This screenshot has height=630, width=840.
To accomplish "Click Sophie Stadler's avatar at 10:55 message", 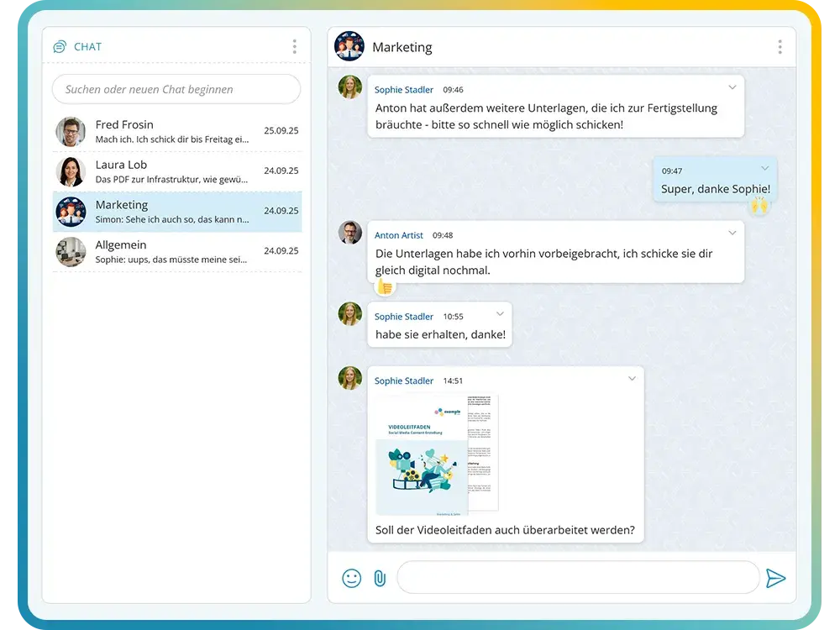I will tap(350, 314).
